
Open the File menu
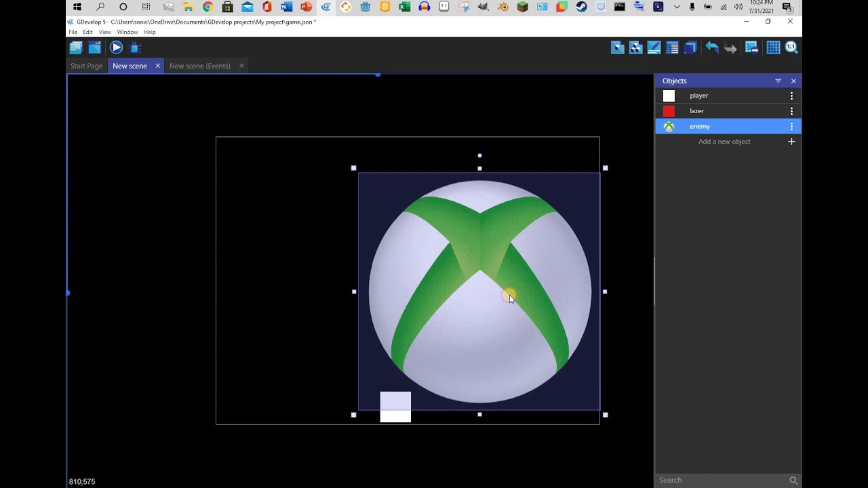click(73, 32)
